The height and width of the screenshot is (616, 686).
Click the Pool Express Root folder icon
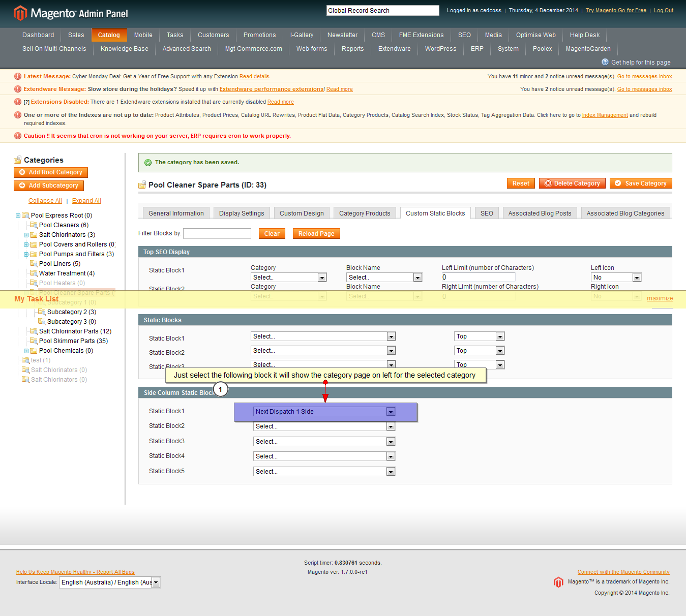(26, 215)
